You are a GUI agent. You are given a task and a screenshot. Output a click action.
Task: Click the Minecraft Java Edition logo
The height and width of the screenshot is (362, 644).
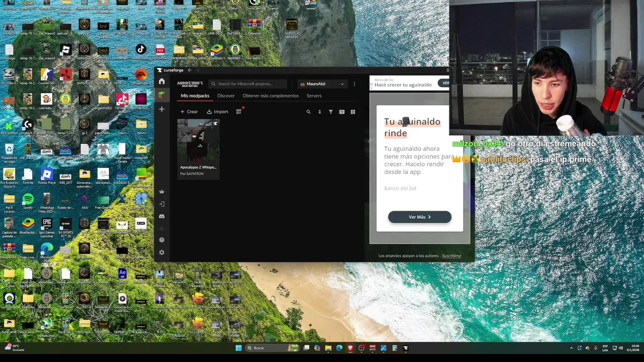(190, 84)
